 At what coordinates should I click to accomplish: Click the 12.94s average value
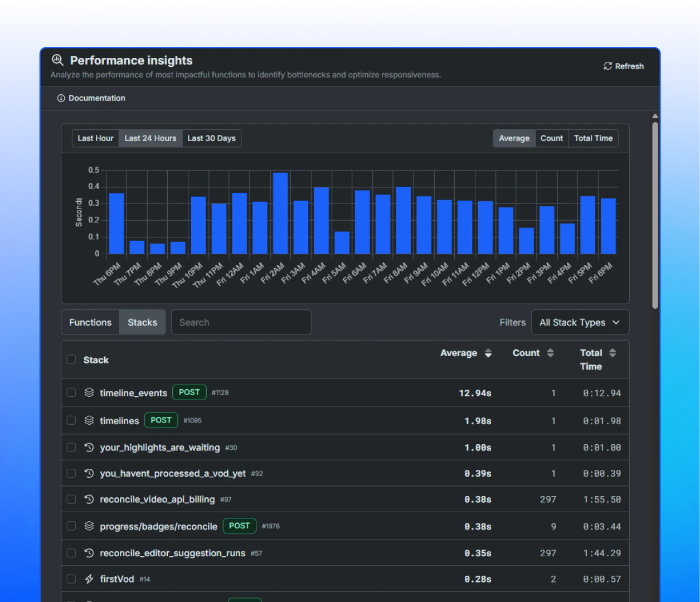click(x=475, y=393)
